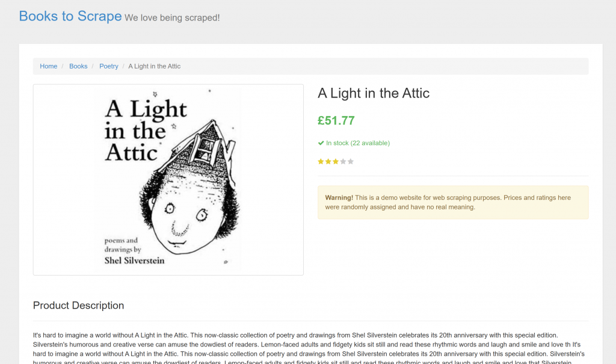Open the Books to Scrape homepage link
The width and height of the screenshot is (616, 364).
(x=70, y=16)
